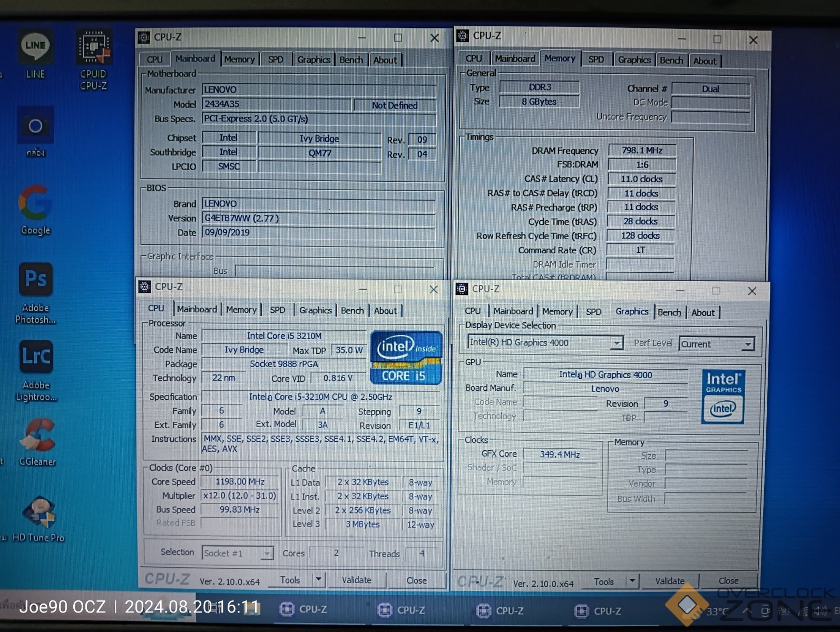The height and width of the screenshot is (632, 840).
Task: Open the CCleaner desktop icon
Action: tap(37, 442)
